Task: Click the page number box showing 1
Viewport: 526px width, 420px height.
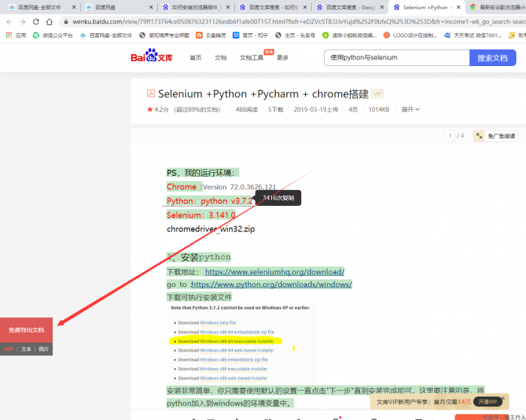Action: 450,135
